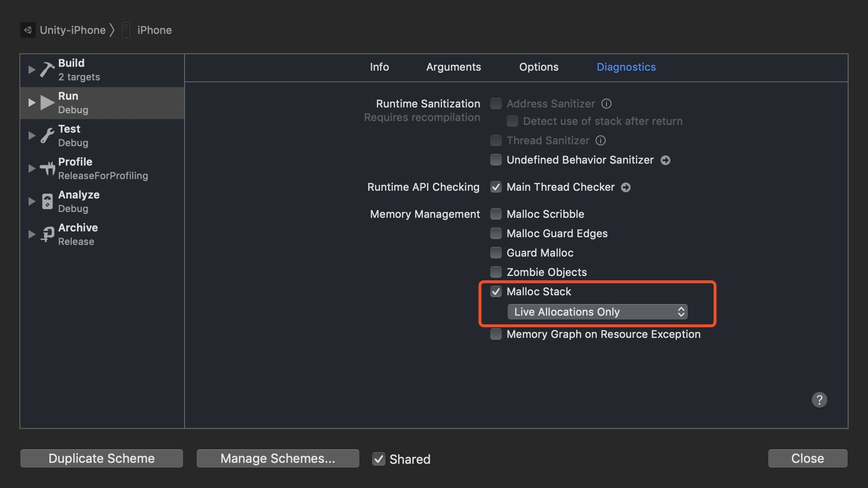This screenshot has height=488, width=868.
Task: Select the Test action label
Action: [69, 129]
